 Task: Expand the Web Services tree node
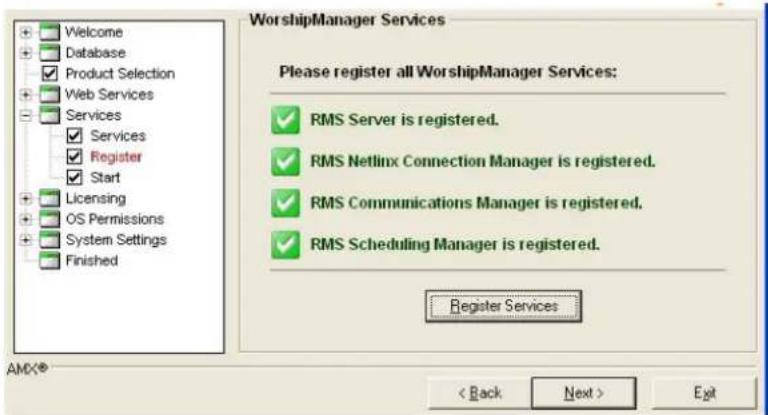point(26,95)
